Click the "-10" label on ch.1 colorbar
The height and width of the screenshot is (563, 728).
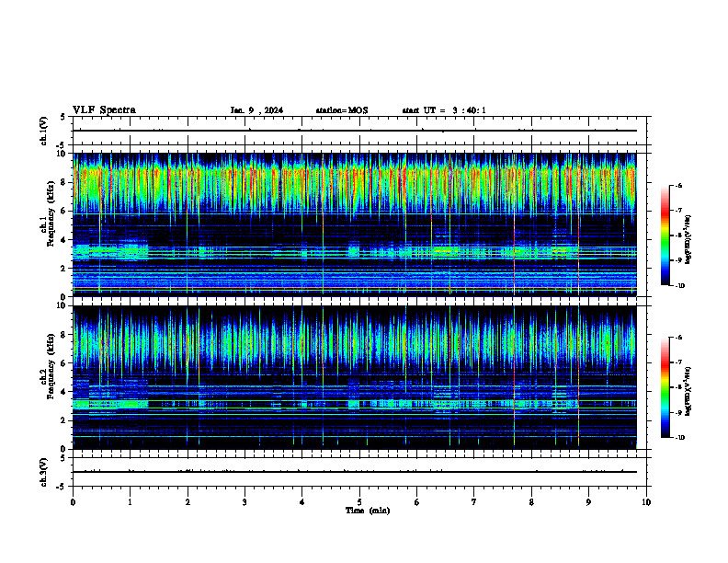pos(679,285)
